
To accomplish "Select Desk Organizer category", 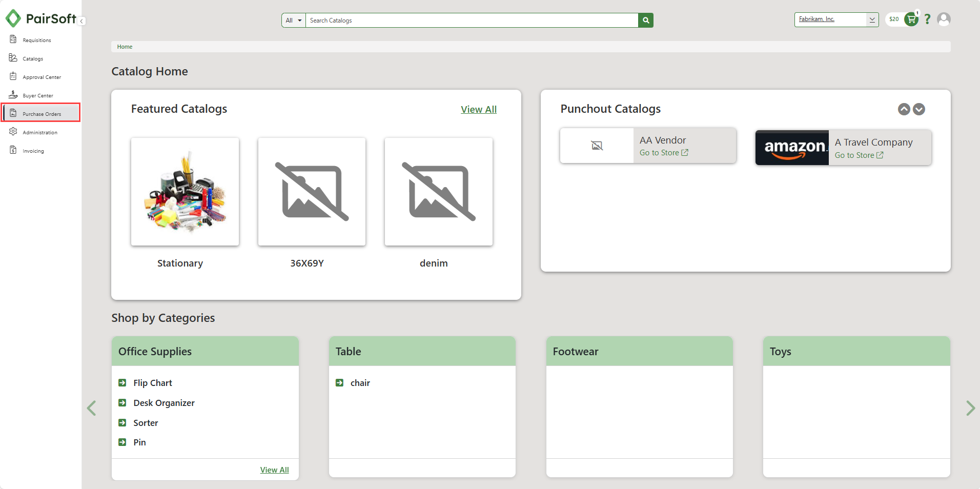I will click(x=164, y=403).
